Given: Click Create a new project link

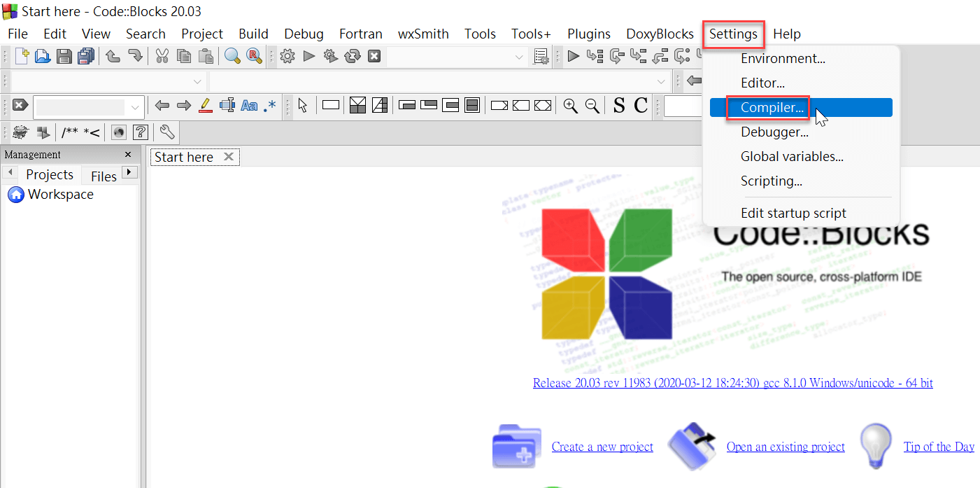Looking at the screenshot, I should tap(602, 447).
